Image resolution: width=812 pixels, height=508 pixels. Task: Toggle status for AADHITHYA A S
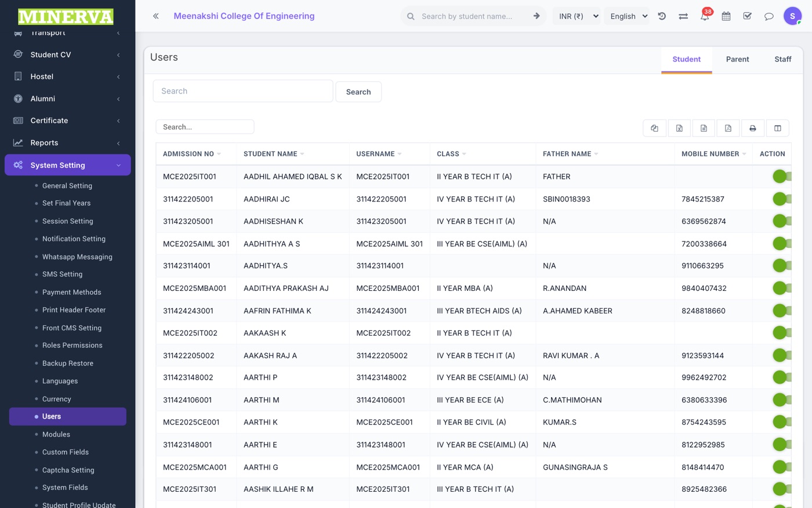782,244
